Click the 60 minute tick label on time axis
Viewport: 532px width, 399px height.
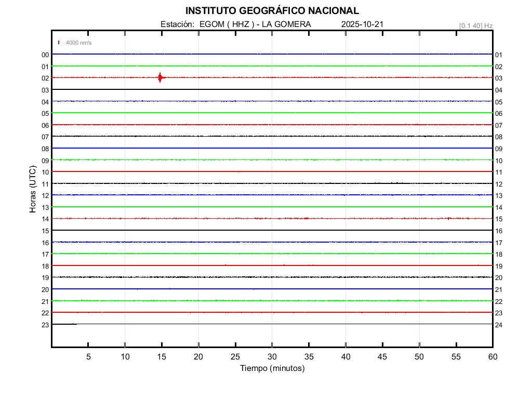coord(492,356)
